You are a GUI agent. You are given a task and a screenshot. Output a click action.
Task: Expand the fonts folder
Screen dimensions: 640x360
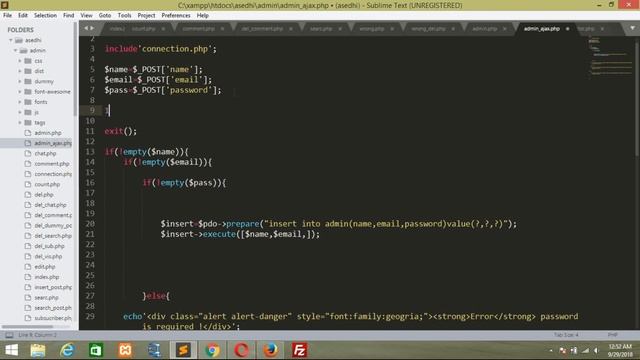[x=20, y=102]
